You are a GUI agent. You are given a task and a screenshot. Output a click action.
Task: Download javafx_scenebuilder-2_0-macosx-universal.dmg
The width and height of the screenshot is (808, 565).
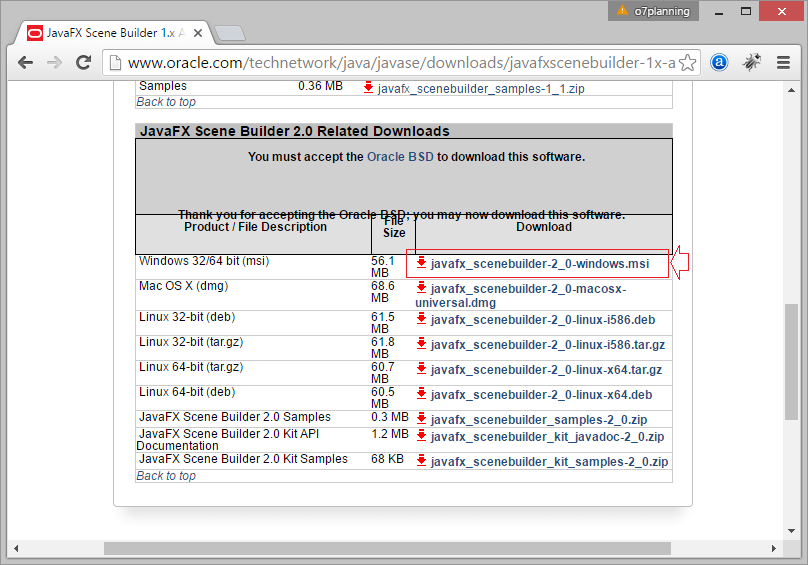coord(521,296)
